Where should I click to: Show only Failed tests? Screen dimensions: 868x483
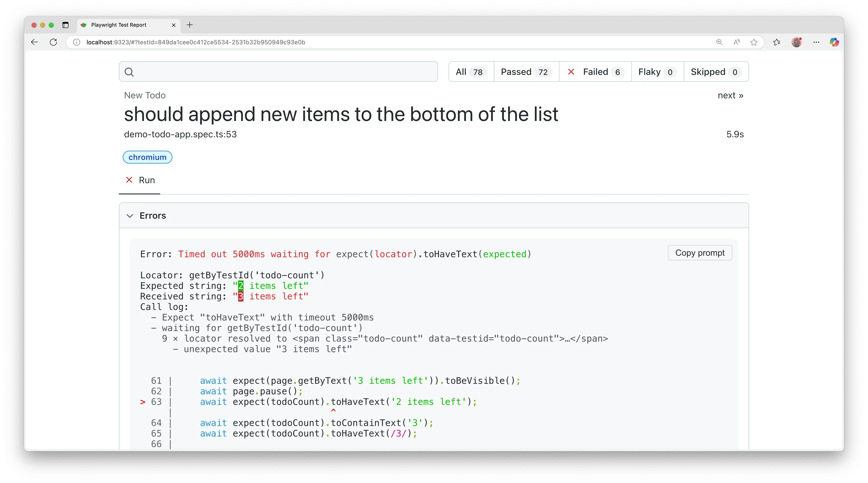point(595,71)
